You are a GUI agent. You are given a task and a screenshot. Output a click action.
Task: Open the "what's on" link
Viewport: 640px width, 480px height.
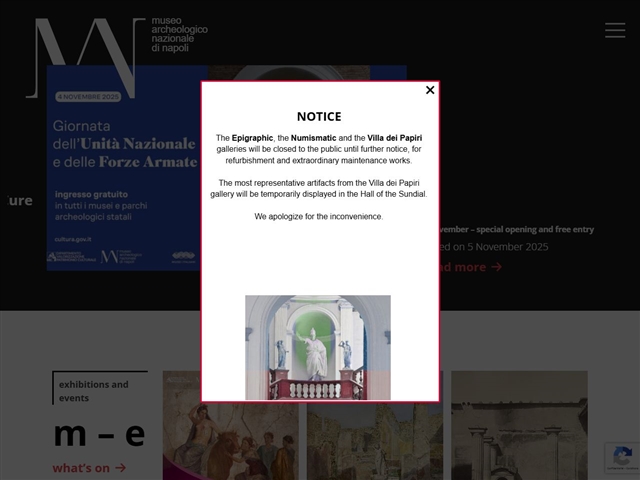81,468
